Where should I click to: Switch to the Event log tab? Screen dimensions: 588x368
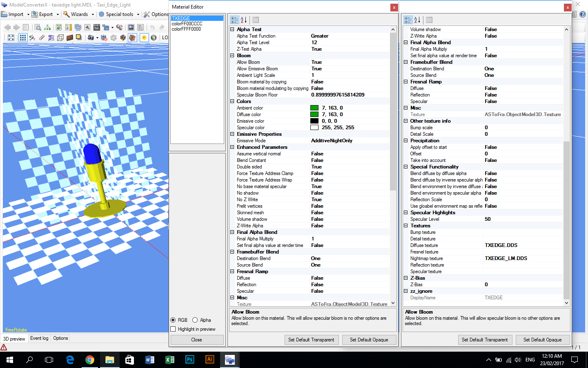pos(39,338)
